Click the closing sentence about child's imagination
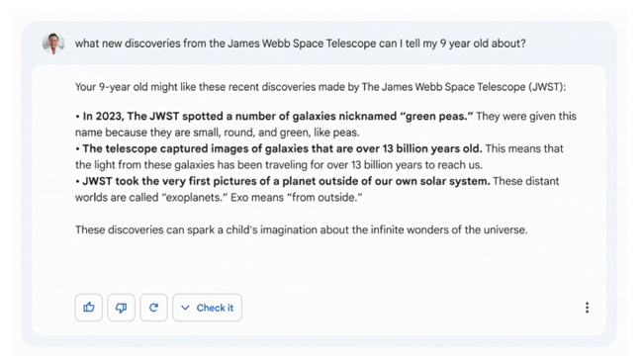This screenshot has height=364, width=643. click(302, 229)
